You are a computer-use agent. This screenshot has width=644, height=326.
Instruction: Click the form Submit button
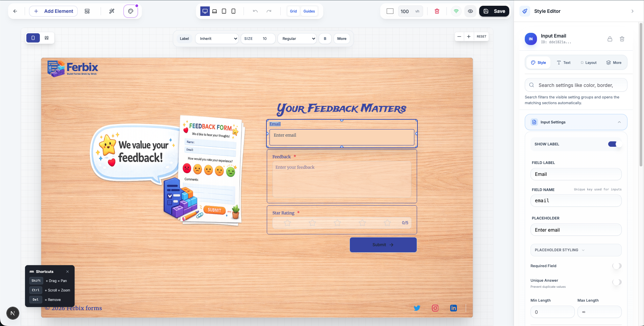pyautogui.click(x=383, y=245)
